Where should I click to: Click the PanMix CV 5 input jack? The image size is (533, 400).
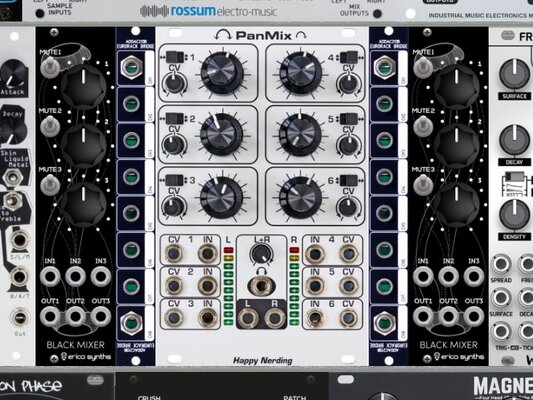click(348, 286)
